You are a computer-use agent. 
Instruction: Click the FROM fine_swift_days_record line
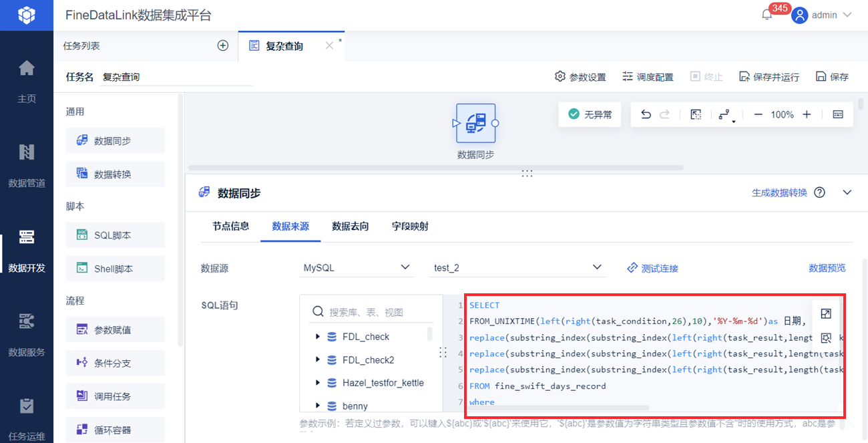point(537,386)
